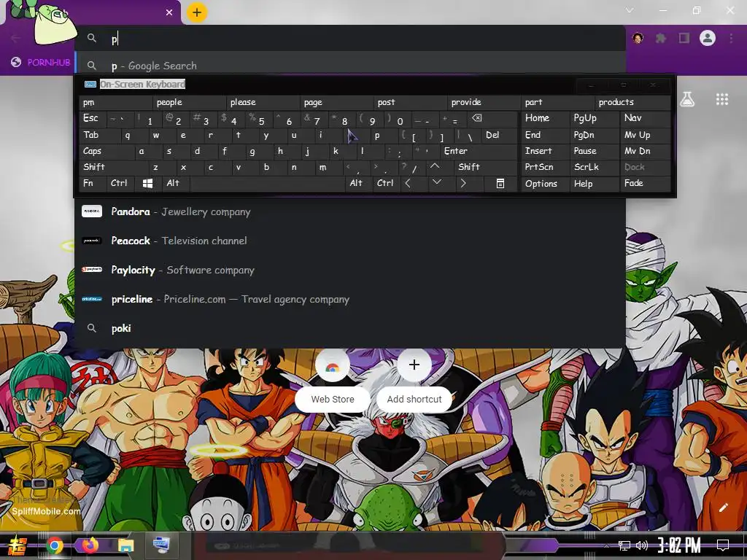Choose the Paylocity Software company suggestion
Image resolution: width=747 pixels, height=560 pixels.
pos(349,270)
